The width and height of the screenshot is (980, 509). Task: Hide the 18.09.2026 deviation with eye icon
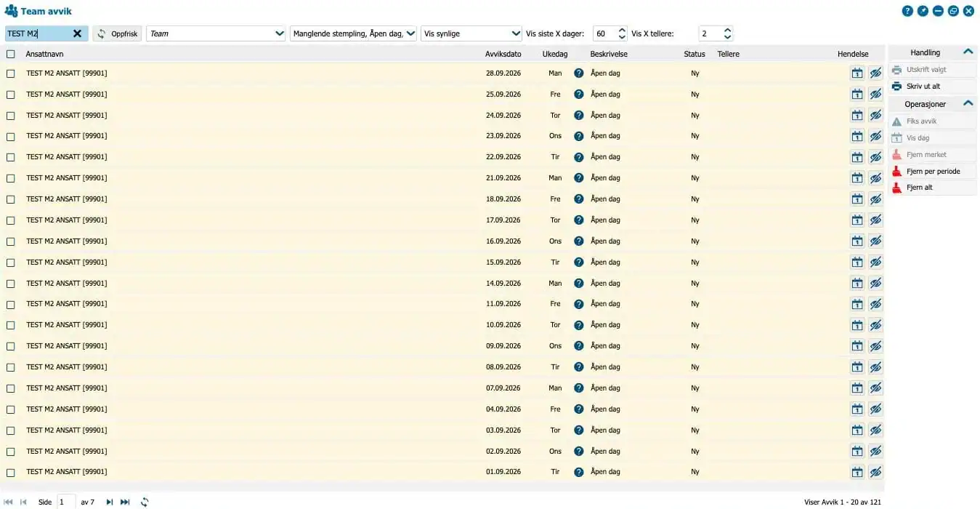(875, 199)
